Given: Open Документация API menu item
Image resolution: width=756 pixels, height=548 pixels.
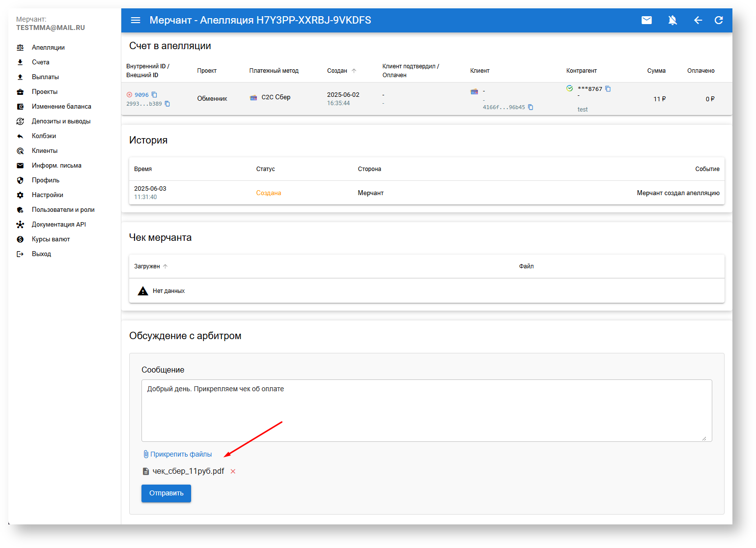Looking at the screenshot, I should [x=58, y=225].
